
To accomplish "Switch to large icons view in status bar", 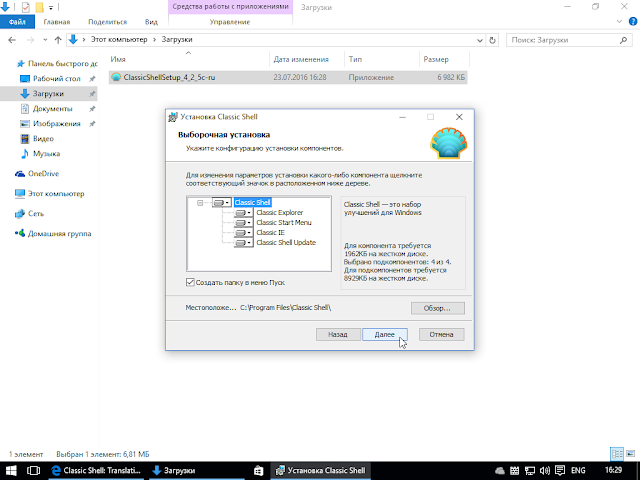I will pos(631,454).
